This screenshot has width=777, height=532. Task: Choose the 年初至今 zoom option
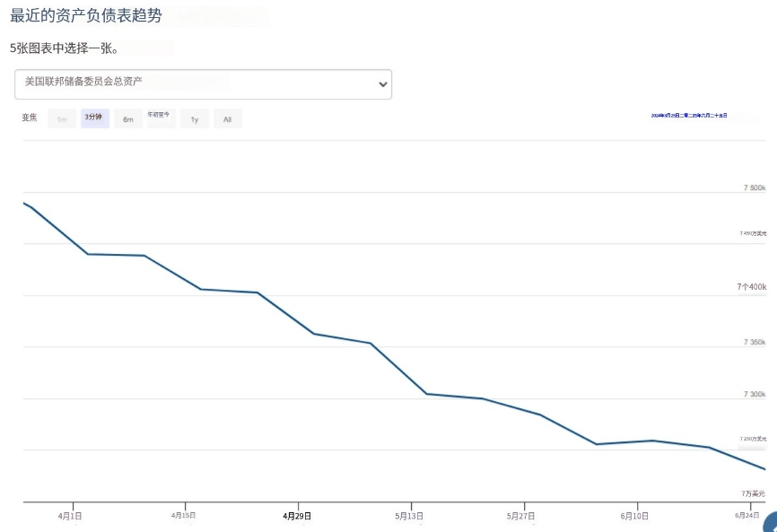click(160, 117)
